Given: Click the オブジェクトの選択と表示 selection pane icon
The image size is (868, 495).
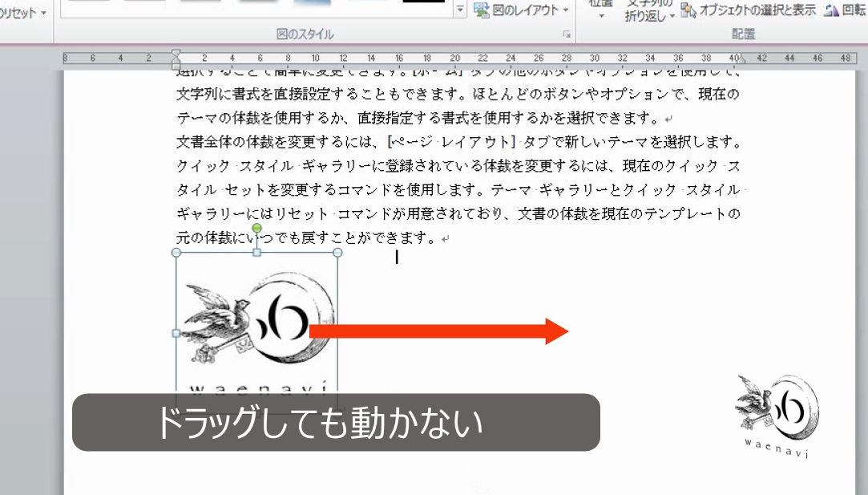Looking at the screenshot, I should (688, 10).
